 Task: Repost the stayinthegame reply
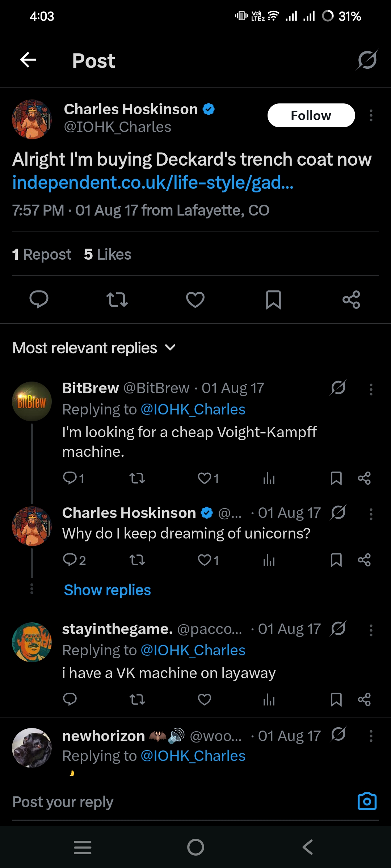click(x=137, y=699)
